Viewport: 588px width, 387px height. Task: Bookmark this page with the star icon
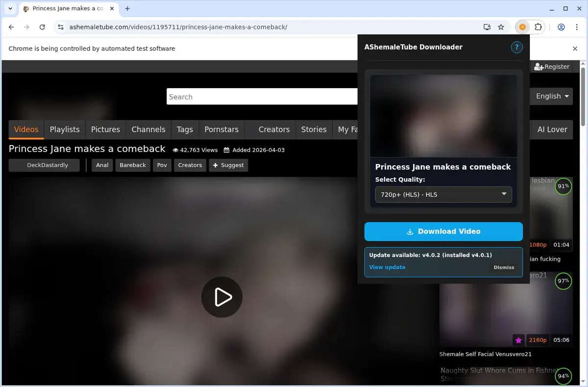tap(501, 27)
